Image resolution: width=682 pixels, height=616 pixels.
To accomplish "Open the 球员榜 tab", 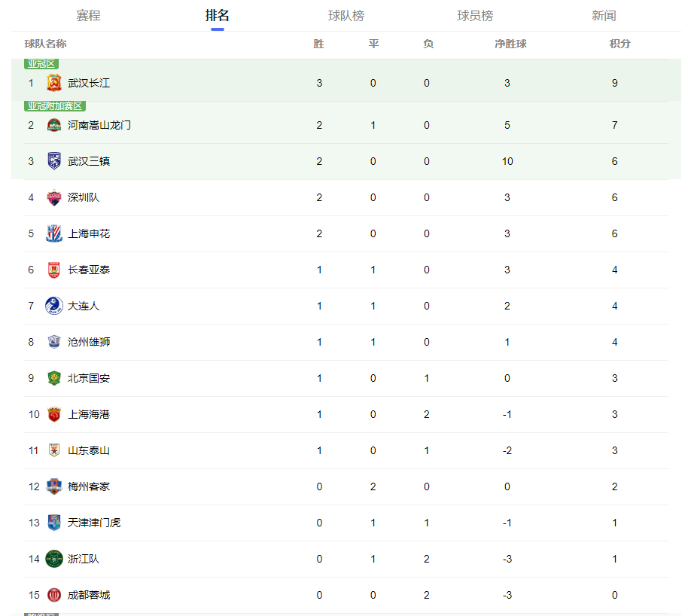I will tap(475, 16).
